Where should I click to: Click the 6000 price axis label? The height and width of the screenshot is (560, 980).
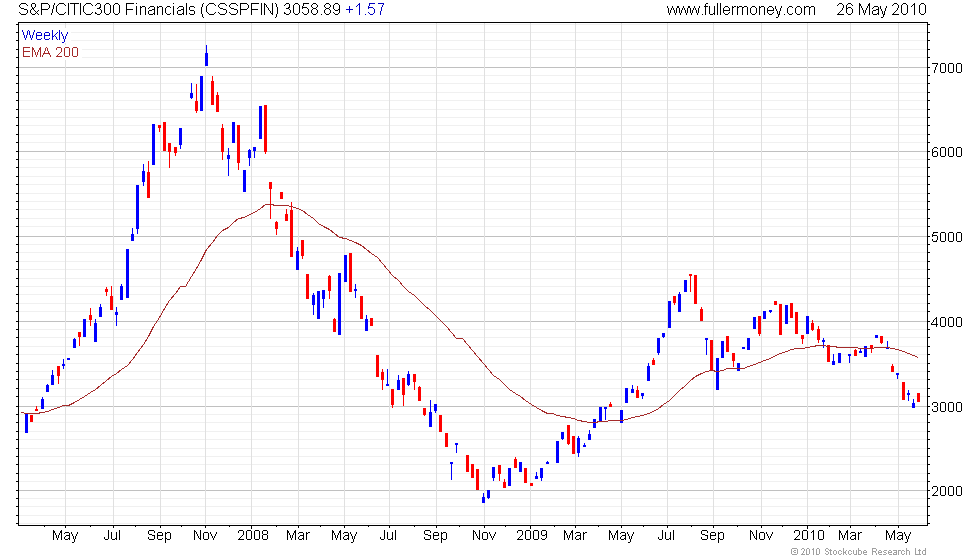947,152
